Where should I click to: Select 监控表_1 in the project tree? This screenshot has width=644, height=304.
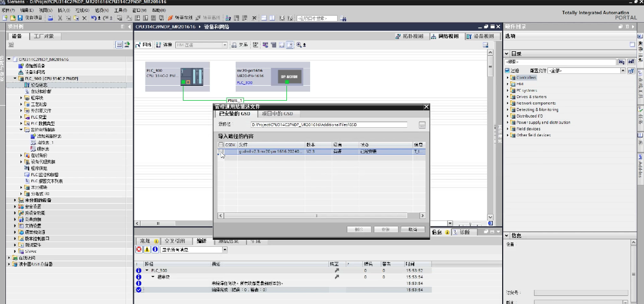click(45, 142)
